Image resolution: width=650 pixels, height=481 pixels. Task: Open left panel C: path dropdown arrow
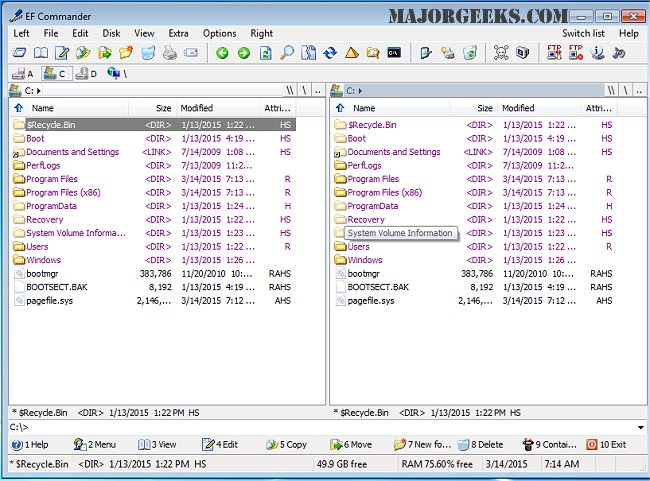pos(39,91)
